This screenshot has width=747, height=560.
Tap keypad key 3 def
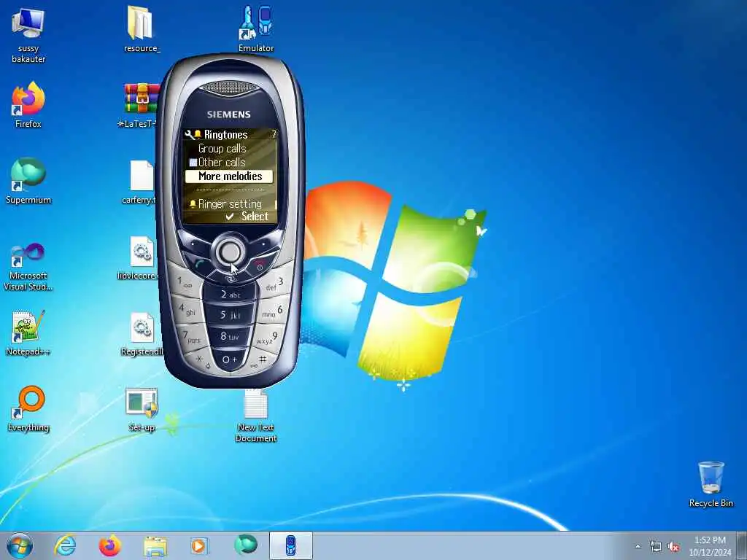click(x=274, y=284)
